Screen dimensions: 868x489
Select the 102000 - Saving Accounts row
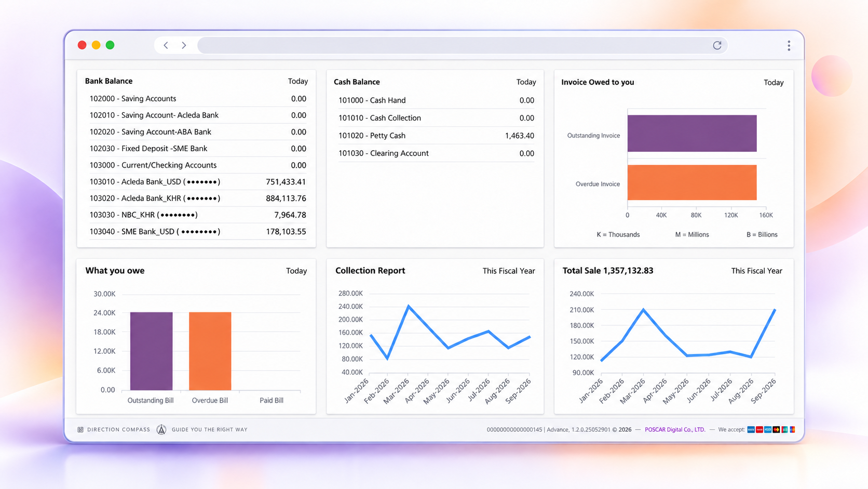198,99
